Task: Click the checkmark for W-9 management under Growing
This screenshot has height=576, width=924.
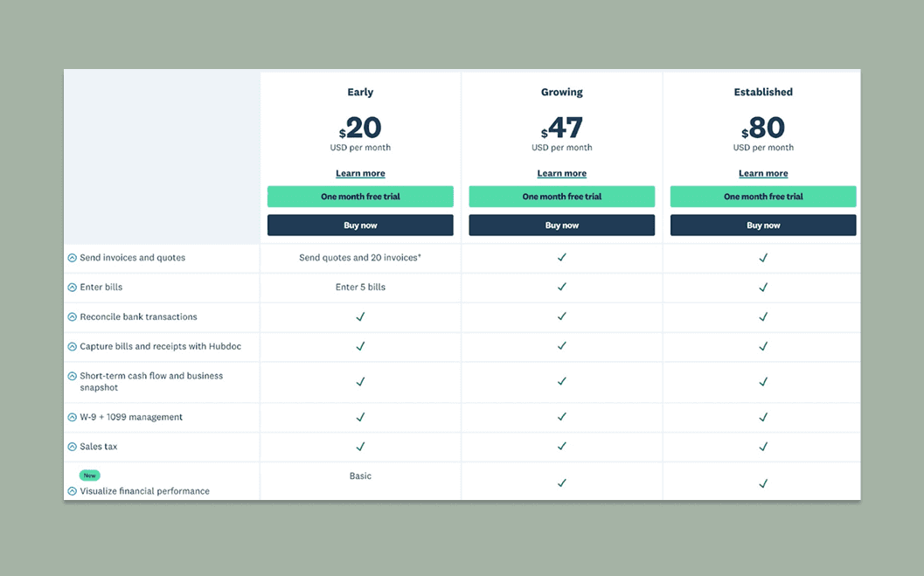Action: point(562,417)
